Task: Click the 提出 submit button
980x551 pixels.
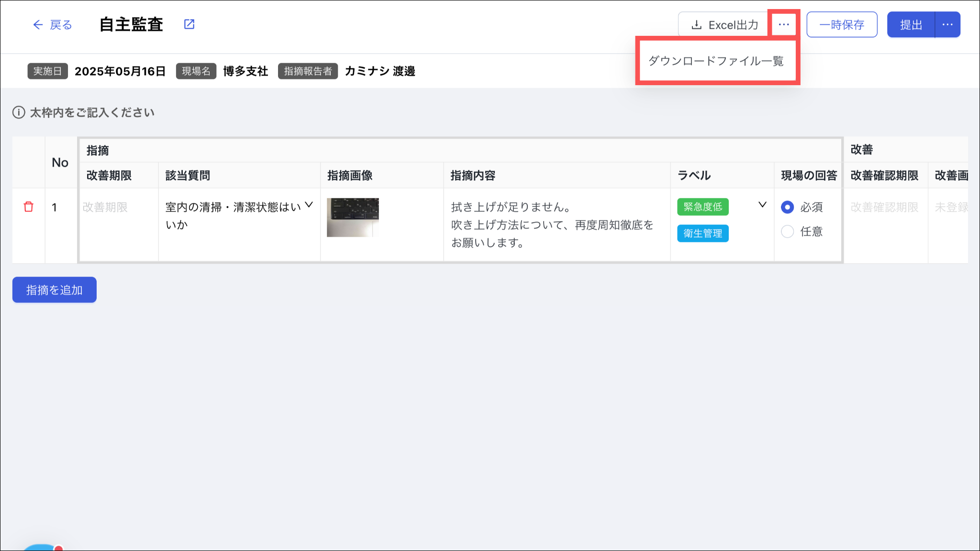Action: (911, 25)
